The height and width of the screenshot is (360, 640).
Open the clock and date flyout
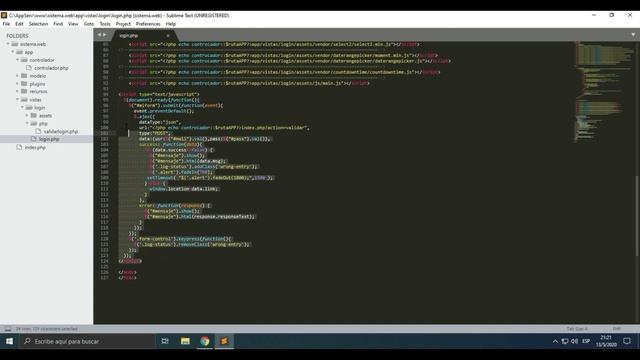coord(606,341)
